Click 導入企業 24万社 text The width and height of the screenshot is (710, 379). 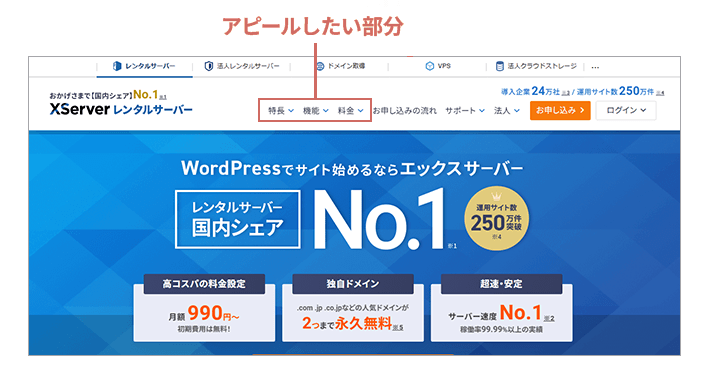click(x=535, y=91)
